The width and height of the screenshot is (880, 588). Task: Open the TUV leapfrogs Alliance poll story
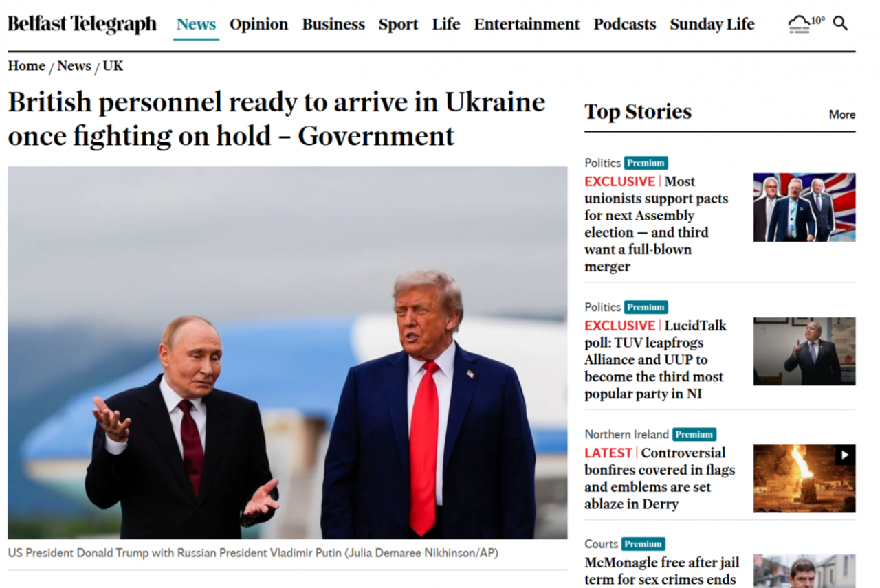click(655, 360)
